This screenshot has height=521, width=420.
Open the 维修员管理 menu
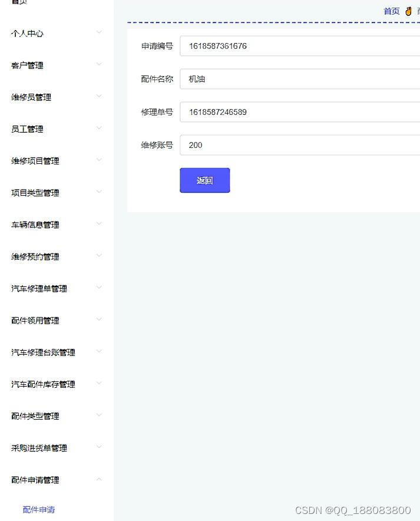(x=31, y=97)
